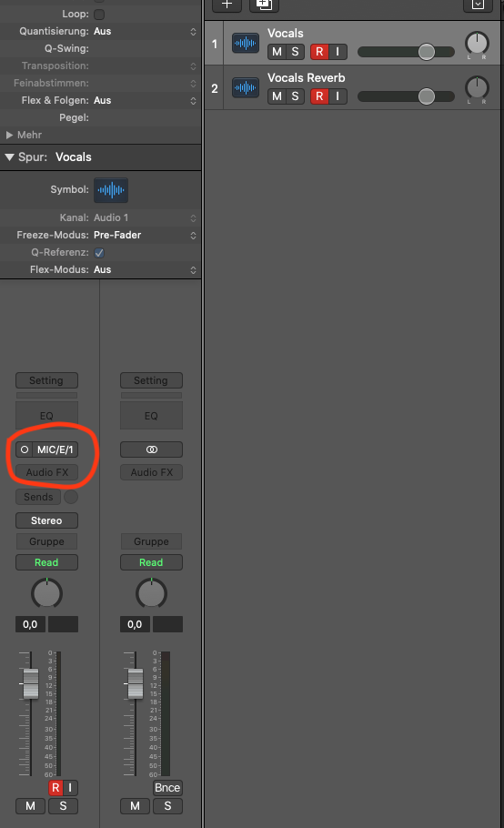Click the MIC/E/1 input button
504x828 pixels.
[55, 449]
